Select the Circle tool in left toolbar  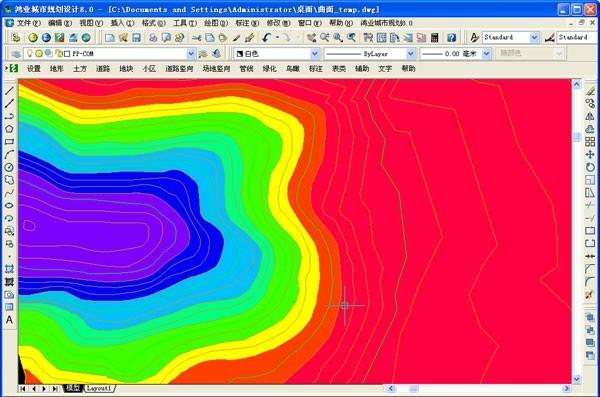[x=9, y=167]
